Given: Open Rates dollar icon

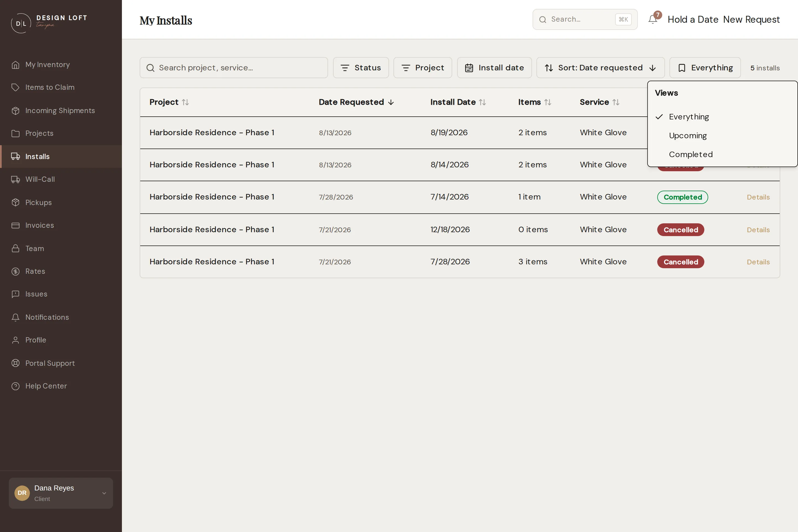Looking at the screenshot, I should pyautogui.click(x=15, y=271).
